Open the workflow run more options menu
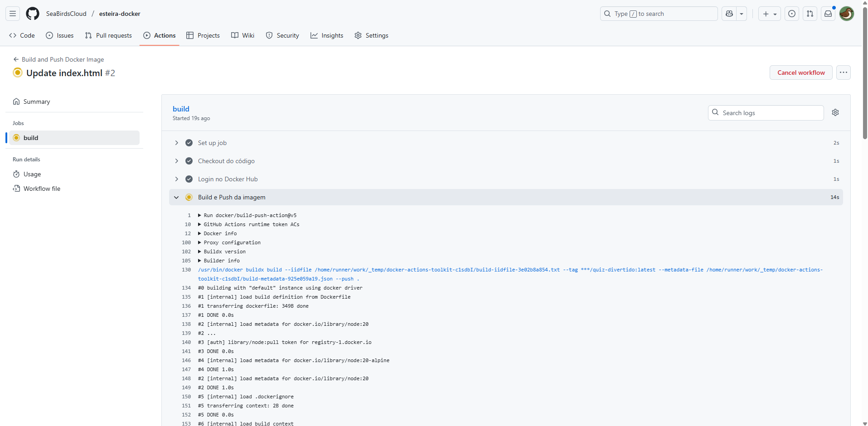The height and width of the screenshot is (426, 868). click(x=844, y=73)
